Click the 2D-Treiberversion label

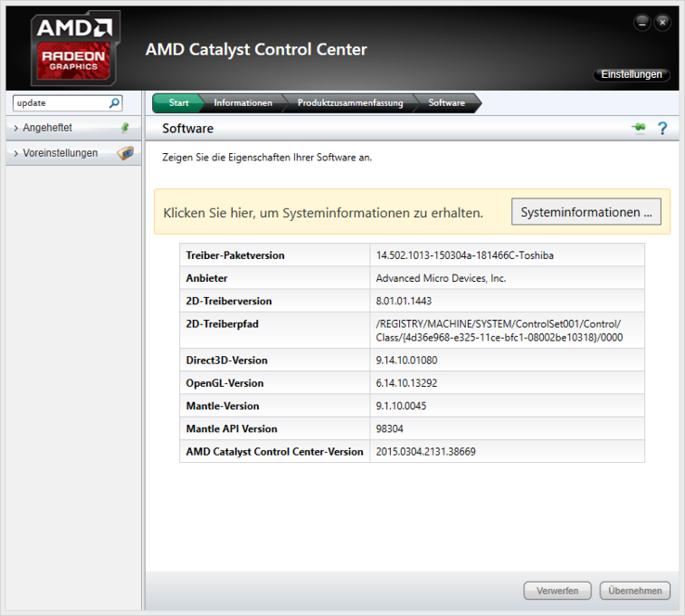228,301
